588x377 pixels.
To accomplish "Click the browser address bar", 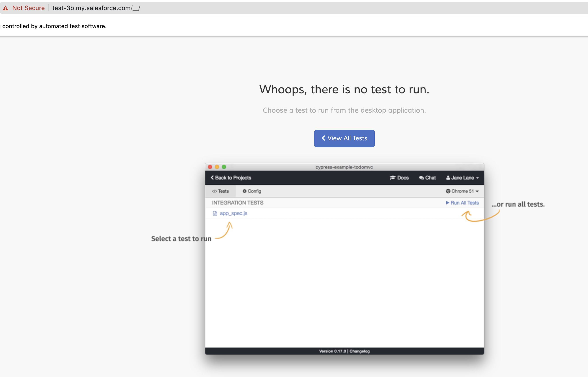I will click(96, 8).
